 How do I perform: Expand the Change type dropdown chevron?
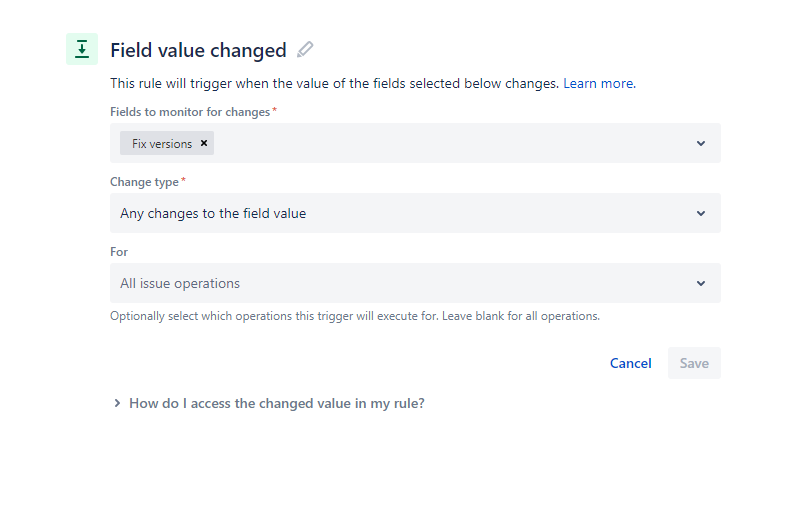coord(701,213)
